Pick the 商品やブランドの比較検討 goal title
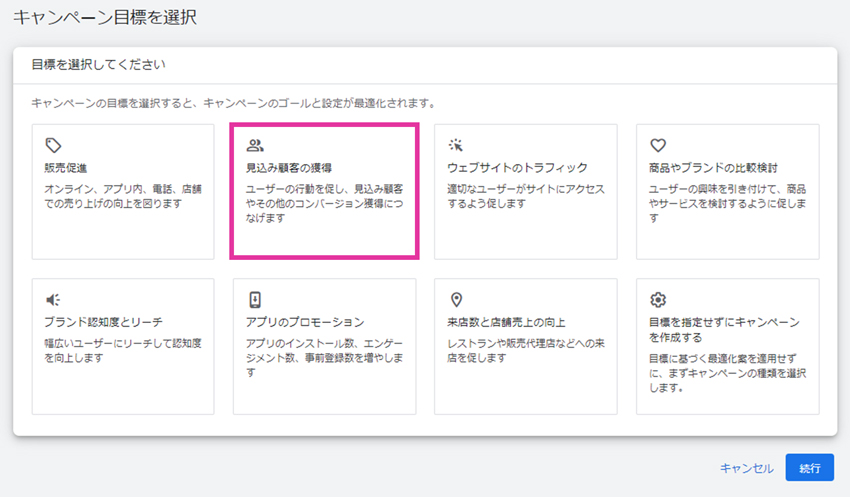 [x=713, y=168]
